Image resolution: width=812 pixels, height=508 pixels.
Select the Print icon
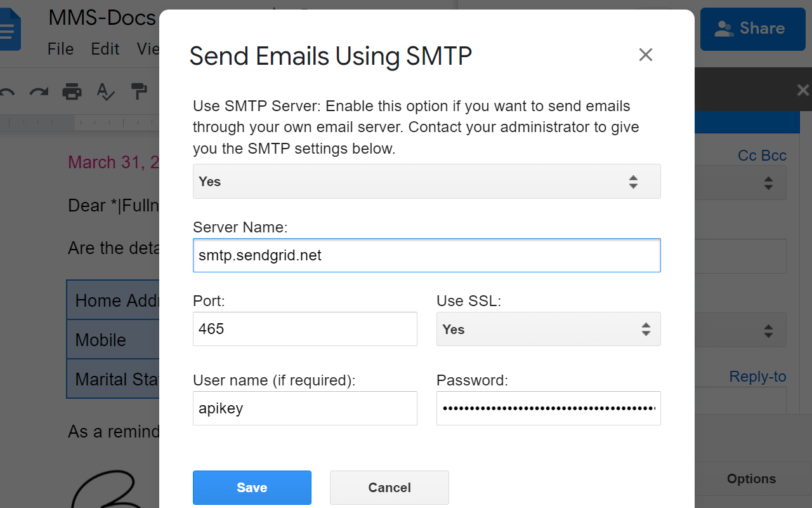(72, 92)
